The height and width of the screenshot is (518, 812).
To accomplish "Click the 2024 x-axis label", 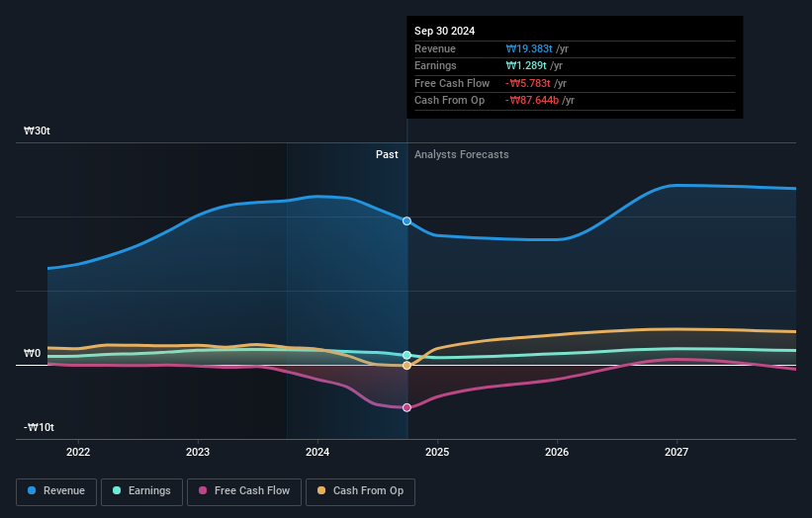I will (317, 453).
